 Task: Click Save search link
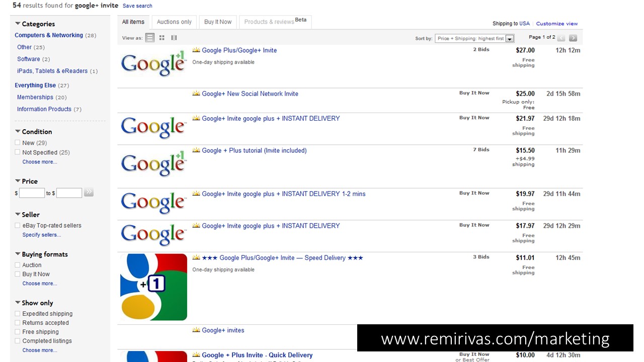(137, 6)
